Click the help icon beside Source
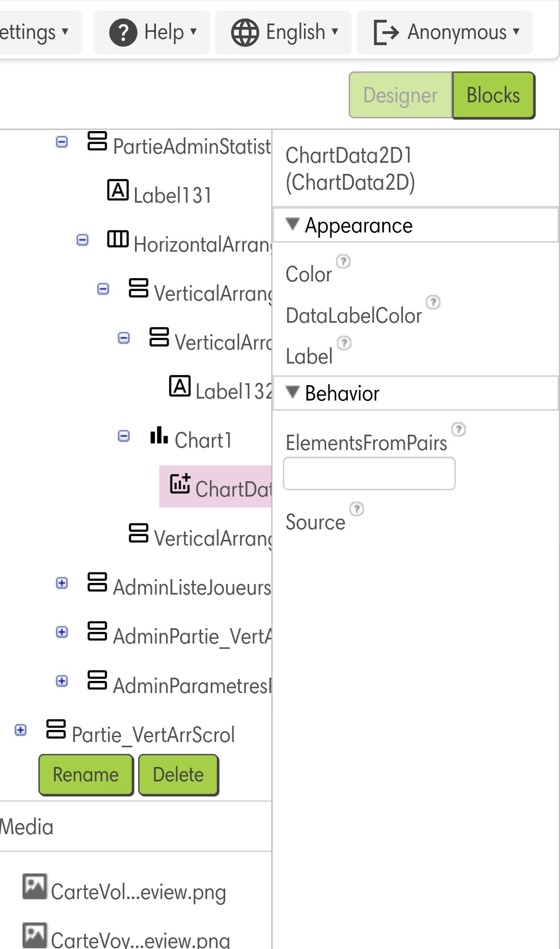Viewport: 560px width, 949px height. tap(356, 509)
